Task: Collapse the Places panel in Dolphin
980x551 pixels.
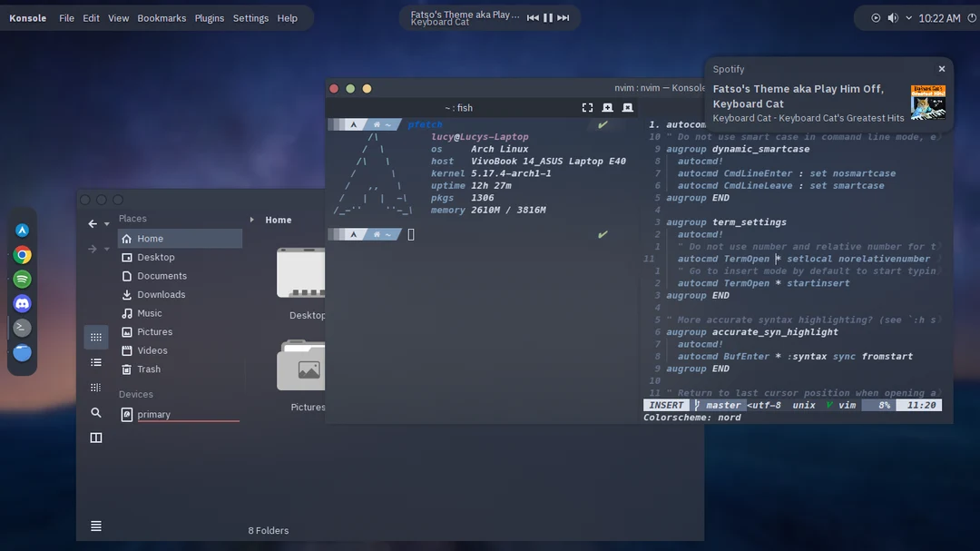Action: [x=251, y=219]
